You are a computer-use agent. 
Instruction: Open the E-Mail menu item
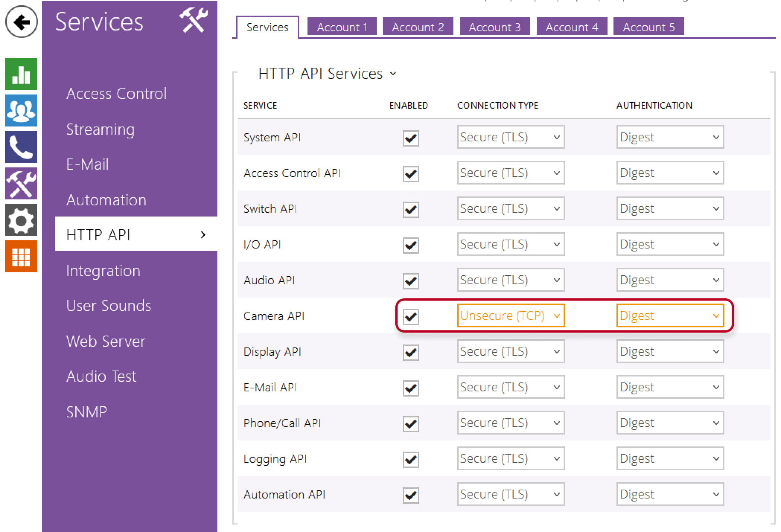coord(87,164)
